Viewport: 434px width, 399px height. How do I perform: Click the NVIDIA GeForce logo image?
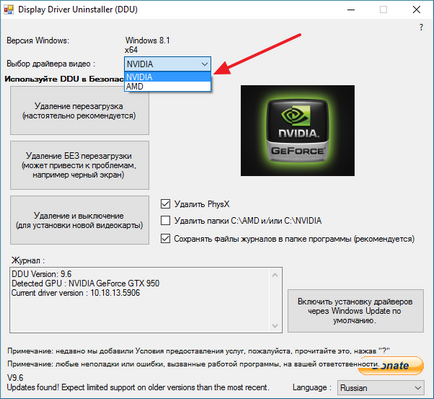(x=298, y=130)
